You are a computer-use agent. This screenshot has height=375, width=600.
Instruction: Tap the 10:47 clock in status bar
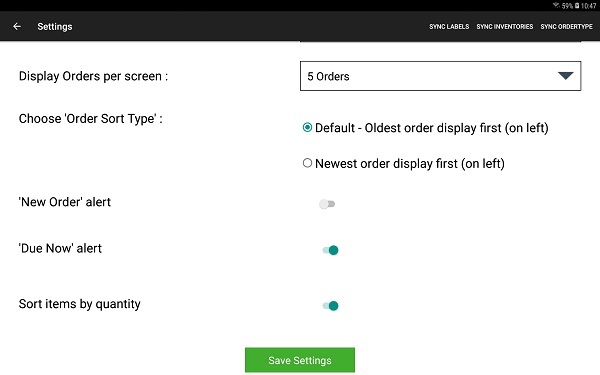pos(589,6)
